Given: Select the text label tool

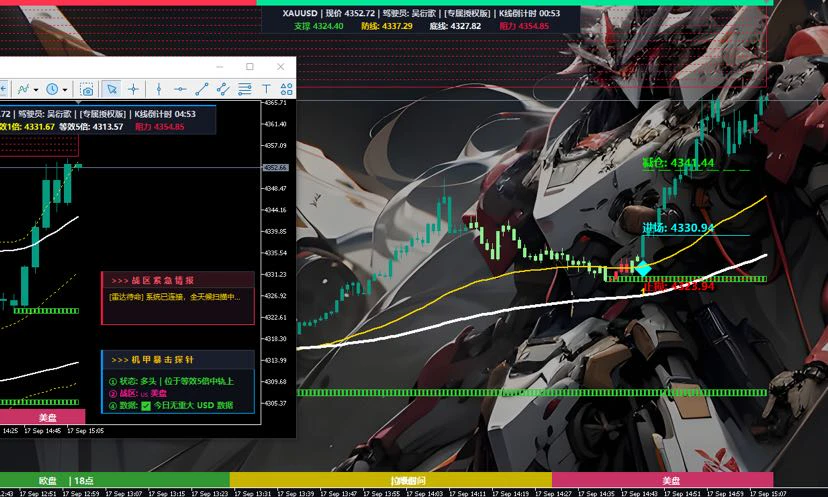Looking at the screenshot, I should pyautogui.click(x=266, y=89).
